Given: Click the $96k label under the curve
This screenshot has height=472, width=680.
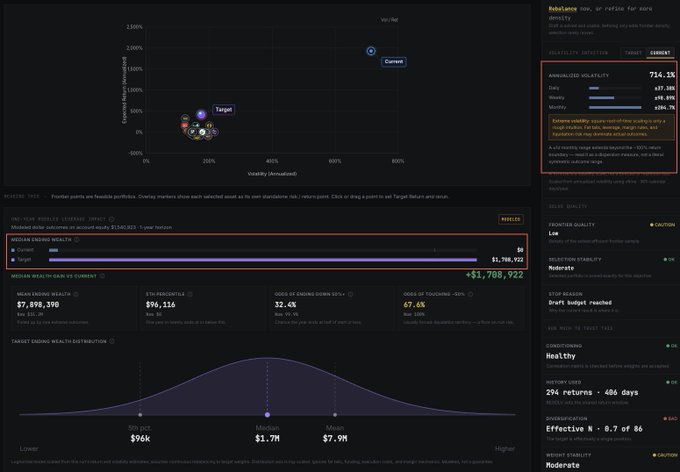Looking at the screenshot, I should (140, 439).
